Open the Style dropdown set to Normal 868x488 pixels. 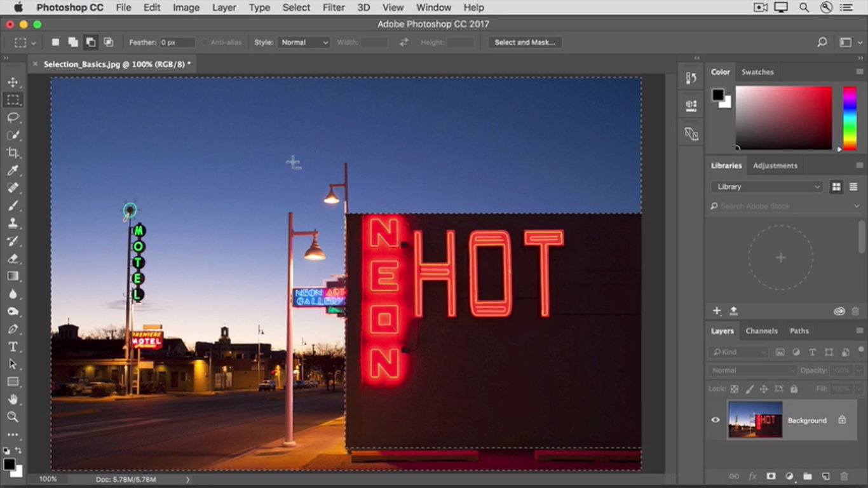click(x=304, y=43)
